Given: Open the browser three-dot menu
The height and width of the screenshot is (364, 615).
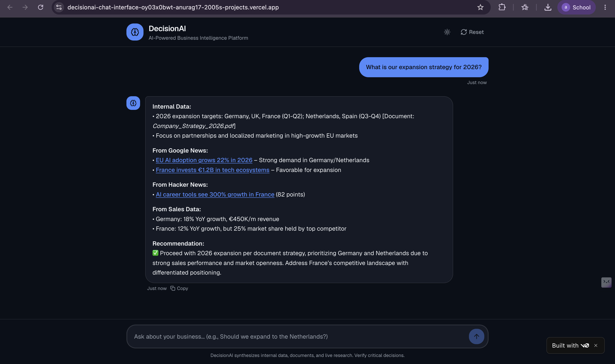Looking at the screenshot, I should coord(605,7).
